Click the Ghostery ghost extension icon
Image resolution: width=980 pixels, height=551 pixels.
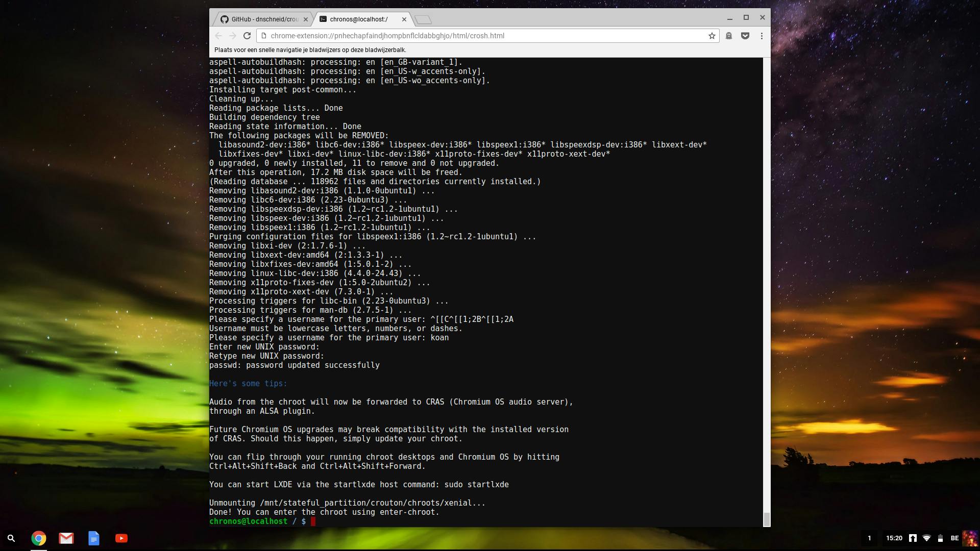point(729,36)
